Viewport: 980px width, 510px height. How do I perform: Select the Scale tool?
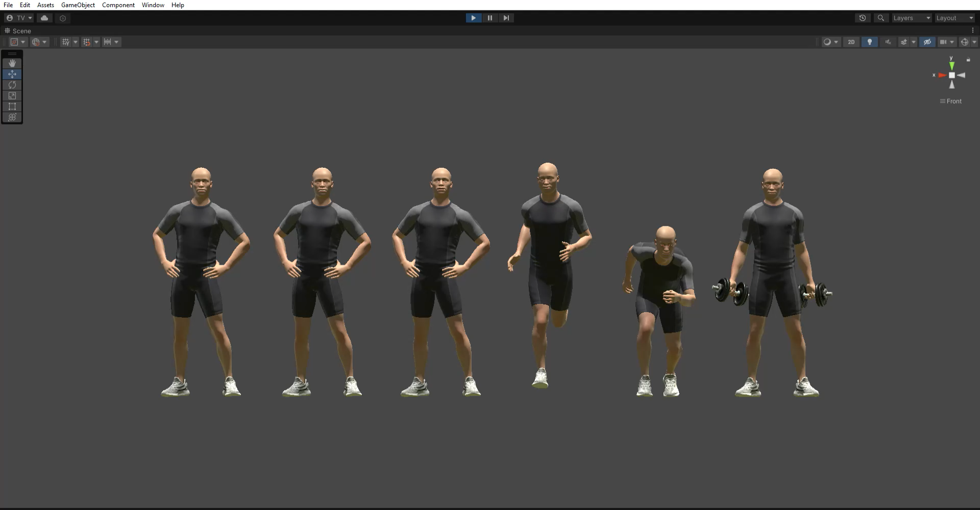(x=12, y=96)
